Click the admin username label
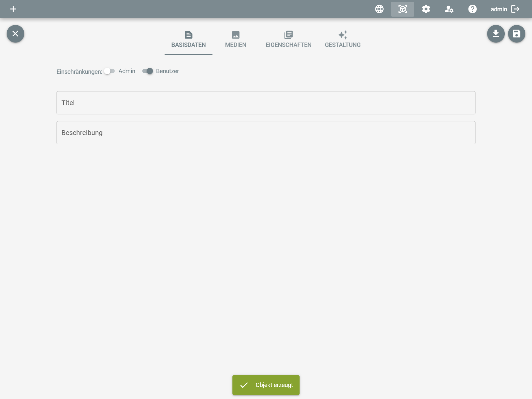This screenshot has width=532, height=399. (x=499, y=9)
